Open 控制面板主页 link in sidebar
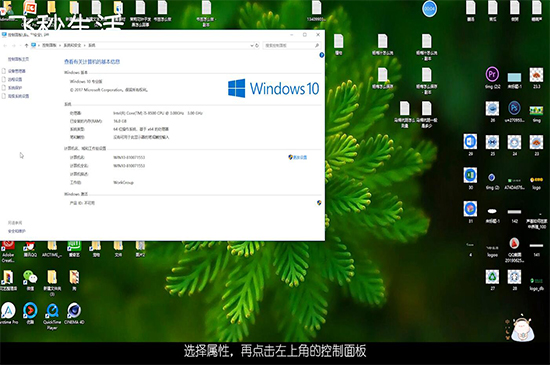Screen dimensions: 550x365 (x=19, y=59)
